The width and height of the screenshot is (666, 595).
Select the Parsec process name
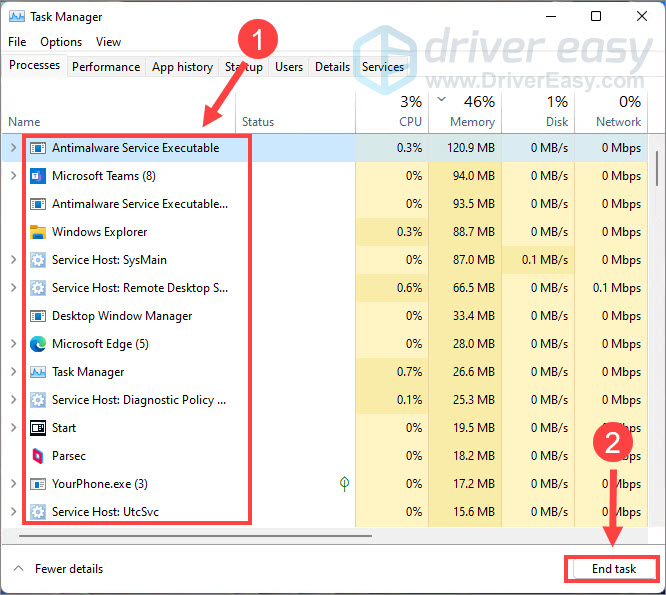click(x=69, y=456)
